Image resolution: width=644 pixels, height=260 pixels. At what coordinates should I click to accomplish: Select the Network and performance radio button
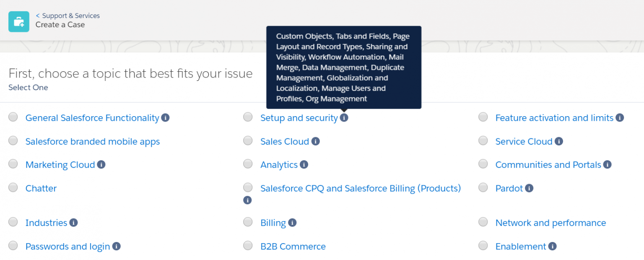click(483, 222)
